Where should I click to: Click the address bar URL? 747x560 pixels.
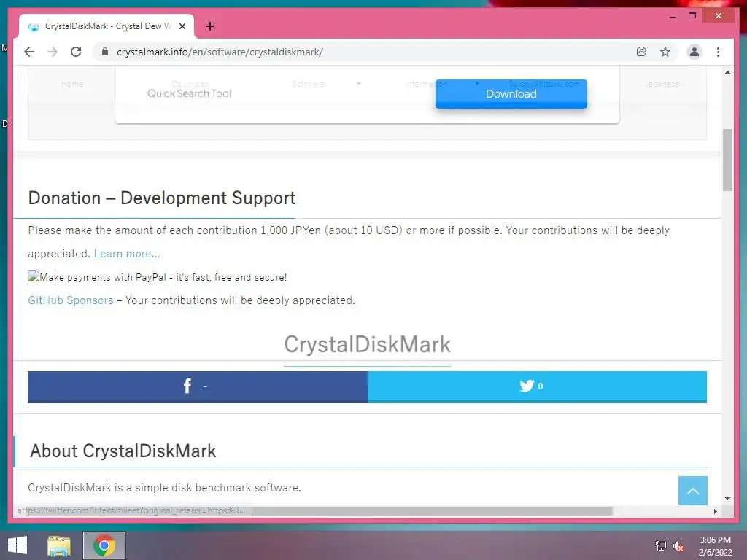click(x=220, y=52)
